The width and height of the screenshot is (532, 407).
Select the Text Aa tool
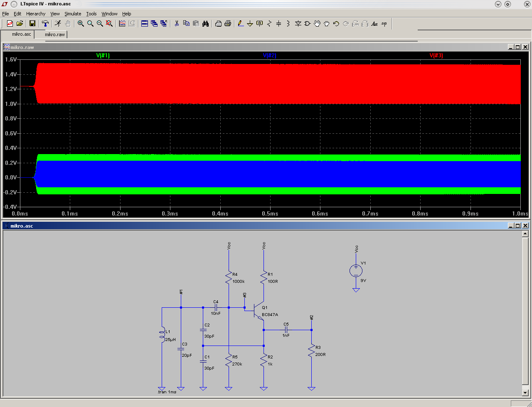pyautogui.click(x=374, y=24)
